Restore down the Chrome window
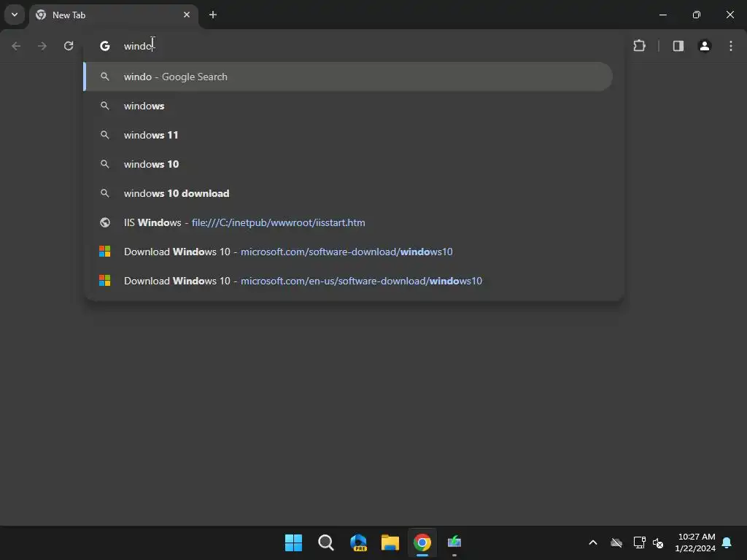 point(697,15)
